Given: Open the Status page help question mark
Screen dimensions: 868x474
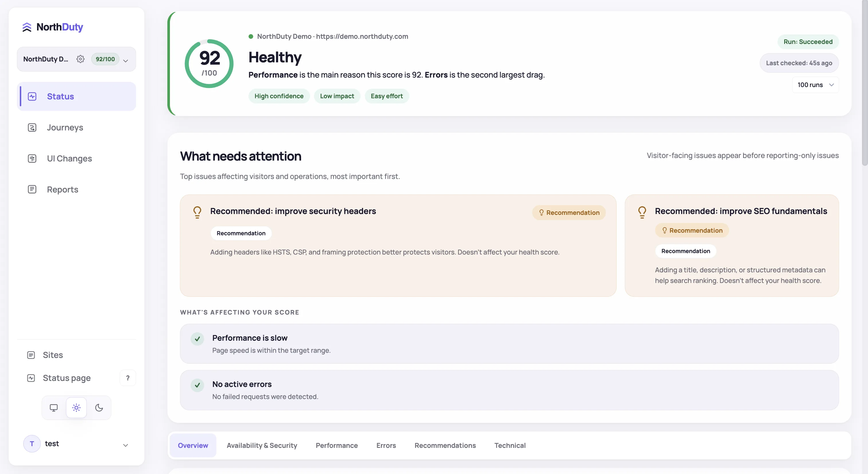Looking at the screenshot, I should (128, 378).
